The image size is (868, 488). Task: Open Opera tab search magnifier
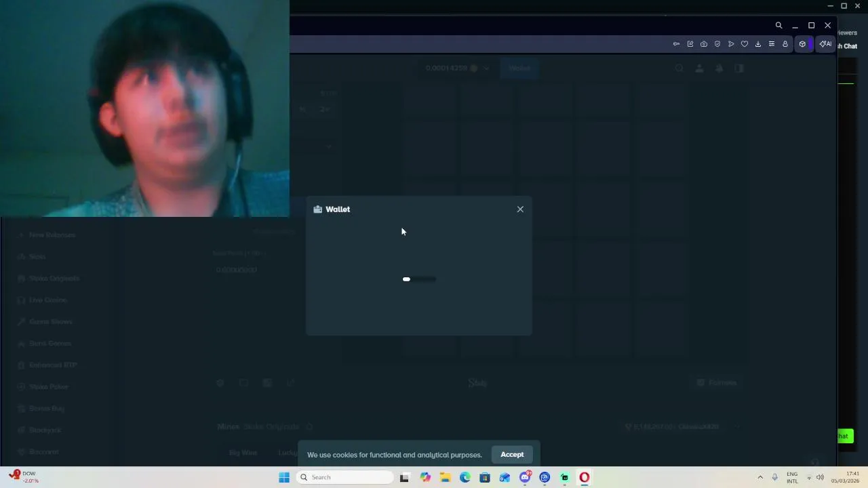tap(778, 25)
